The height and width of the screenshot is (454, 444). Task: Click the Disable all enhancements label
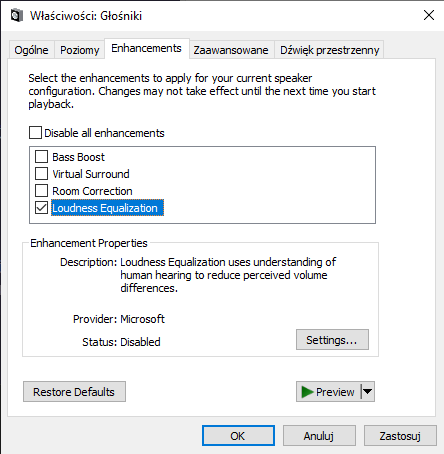(x=104, y=133)
